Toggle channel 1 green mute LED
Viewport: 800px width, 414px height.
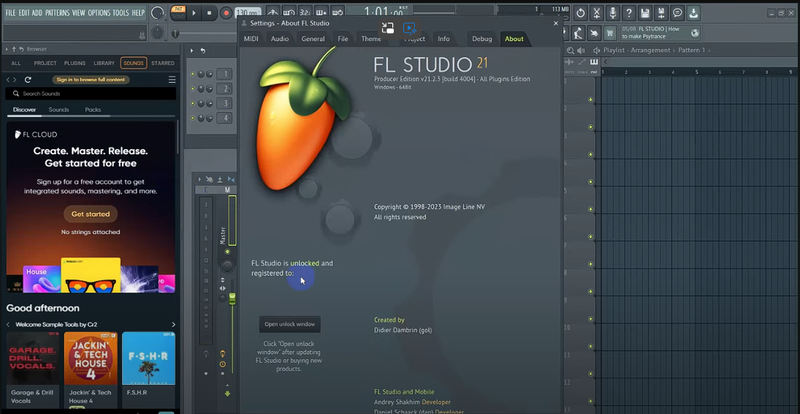coord(193,74)
